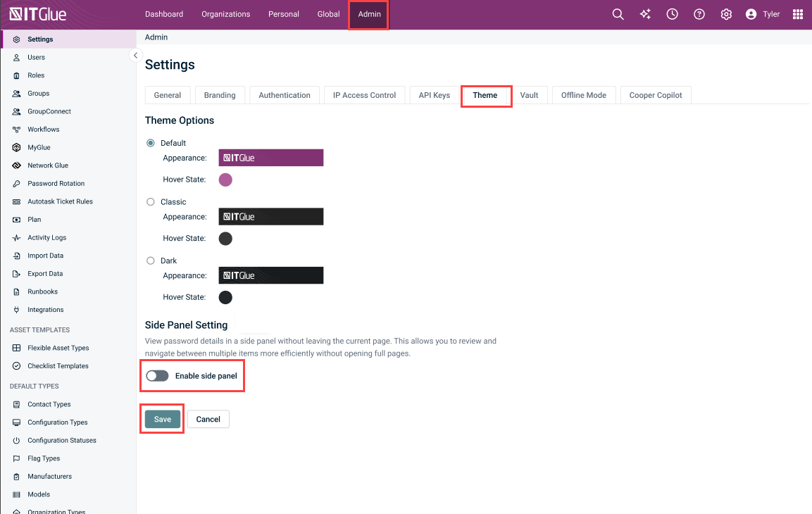Viewport: 812px width, 514px height.
Task: Click the Integrations plug icon
Action: coord(17,310)
